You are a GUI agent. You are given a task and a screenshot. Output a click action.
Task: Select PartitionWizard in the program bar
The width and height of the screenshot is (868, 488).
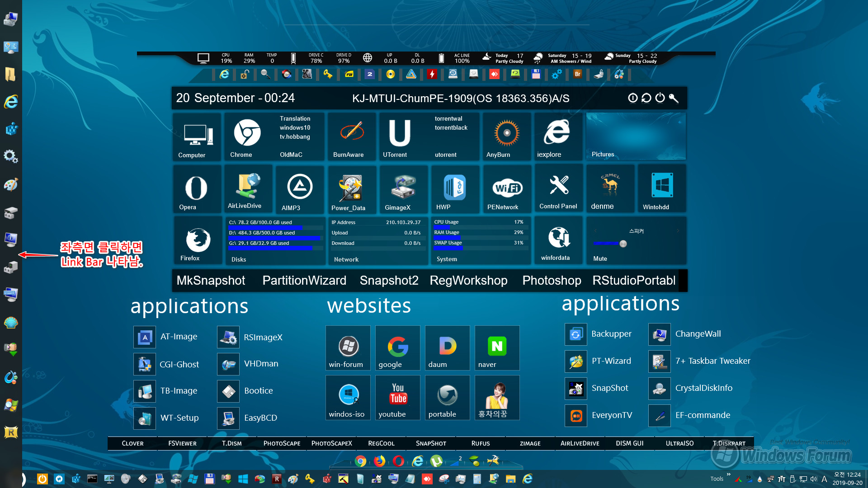click(x=304, y=281)
